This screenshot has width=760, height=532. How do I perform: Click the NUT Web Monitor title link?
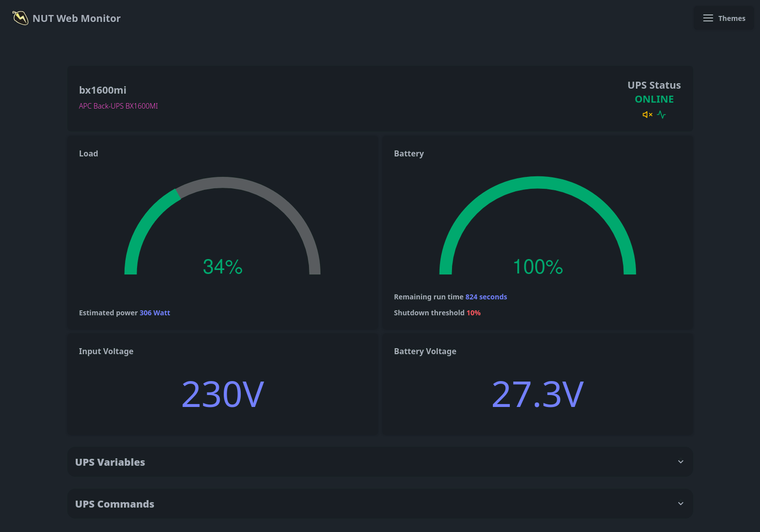click(x=77, y=18)
